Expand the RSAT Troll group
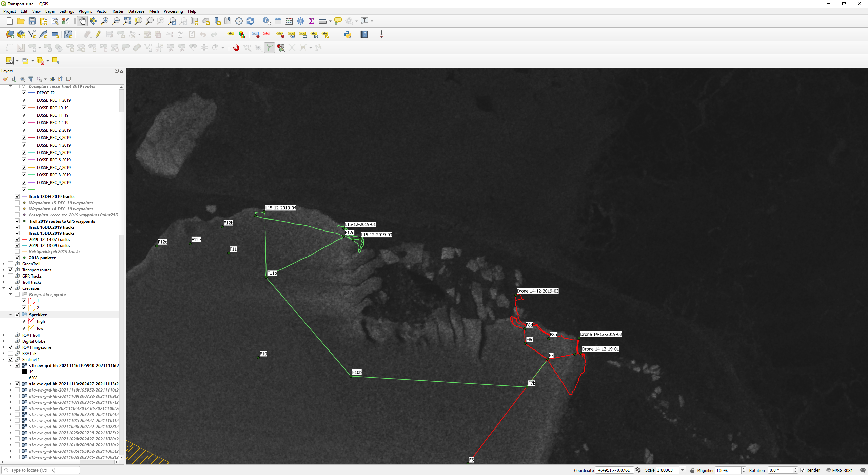 point(4,335)
